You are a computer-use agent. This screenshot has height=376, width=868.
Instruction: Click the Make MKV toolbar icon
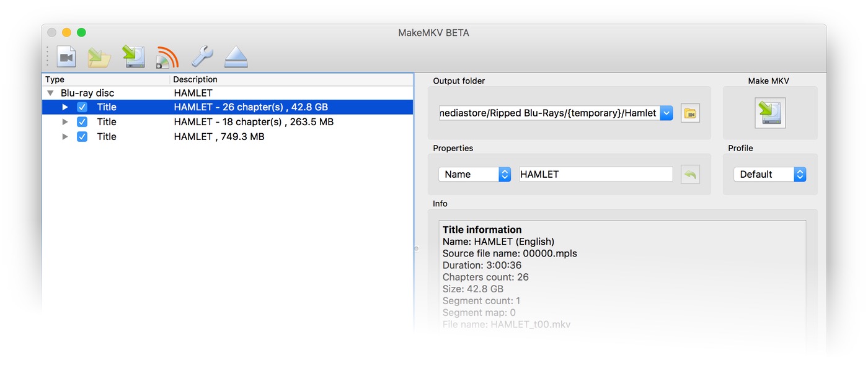(x=133, y=56)
